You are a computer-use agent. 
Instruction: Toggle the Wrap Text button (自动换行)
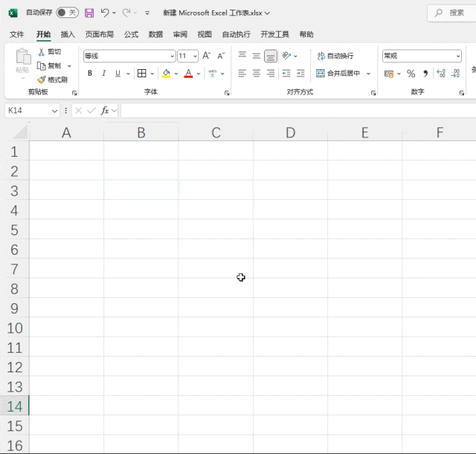(x=335, y=56)
